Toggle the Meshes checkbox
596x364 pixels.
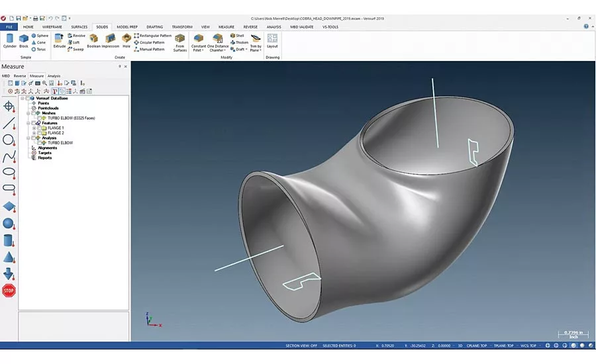pos(34,113)
